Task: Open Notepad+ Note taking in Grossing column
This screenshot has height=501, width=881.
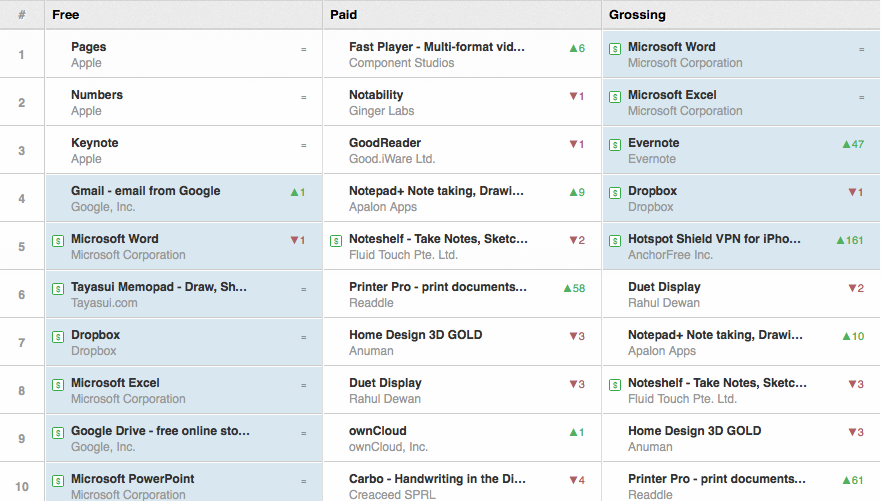Action: click(x=715, y=335)
